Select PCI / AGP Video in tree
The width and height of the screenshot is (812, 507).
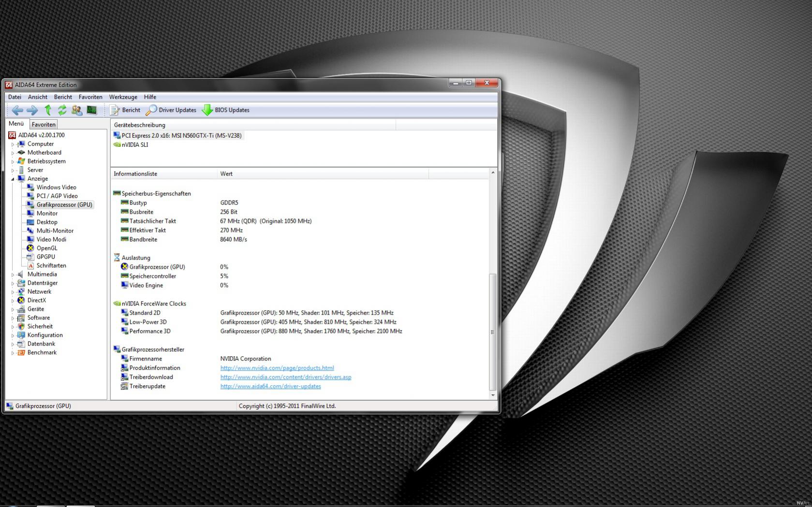click(57, 196)
